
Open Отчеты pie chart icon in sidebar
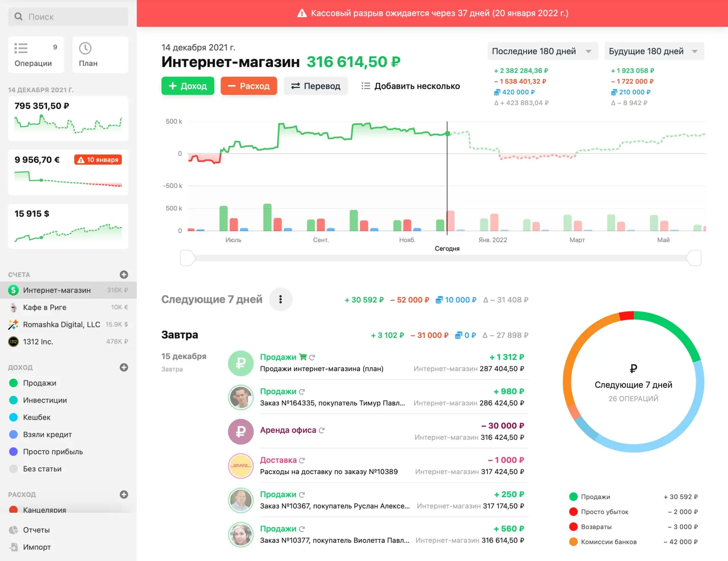[14, 530]
